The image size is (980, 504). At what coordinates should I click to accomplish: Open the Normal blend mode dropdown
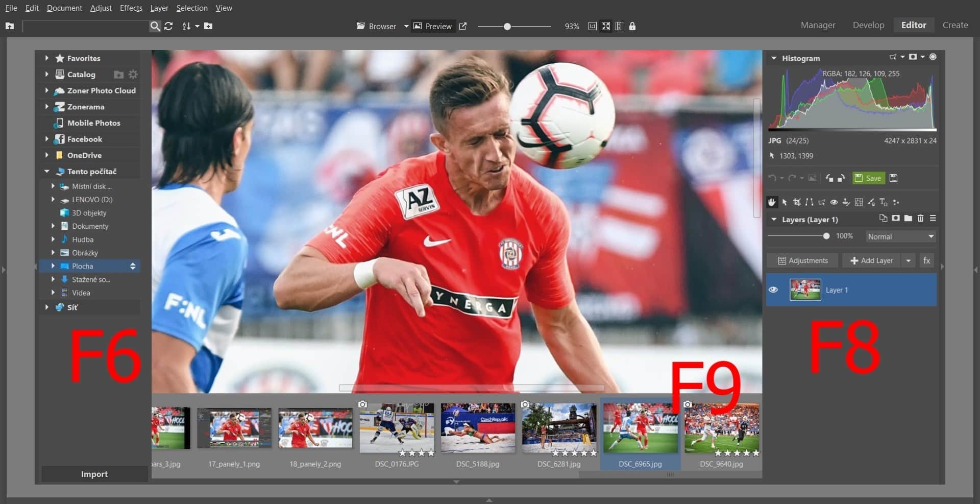901,236
